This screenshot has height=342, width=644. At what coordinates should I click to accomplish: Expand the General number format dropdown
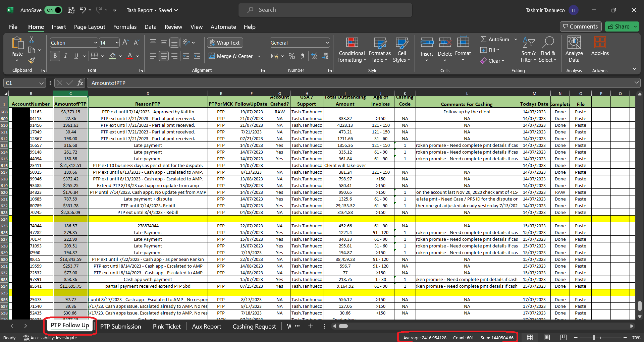pos(327,43)
